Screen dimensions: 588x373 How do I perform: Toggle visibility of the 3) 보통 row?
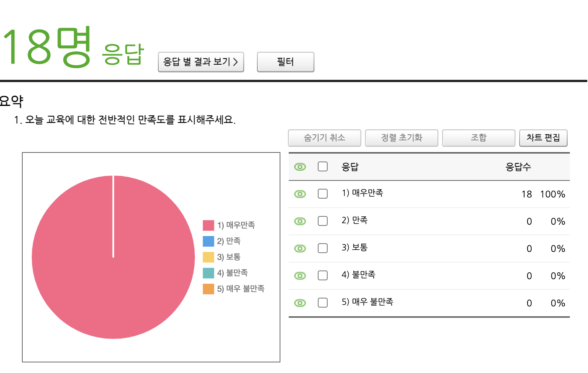(300, 249)
